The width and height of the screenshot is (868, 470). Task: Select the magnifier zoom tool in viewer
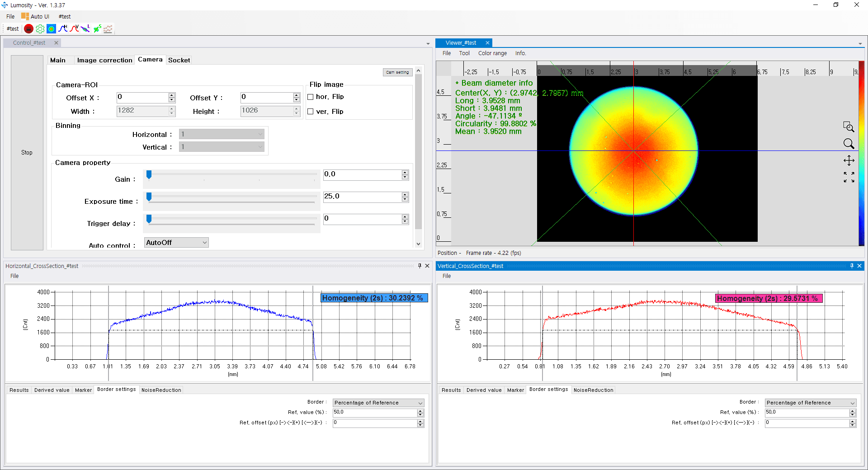coord(849,144)
